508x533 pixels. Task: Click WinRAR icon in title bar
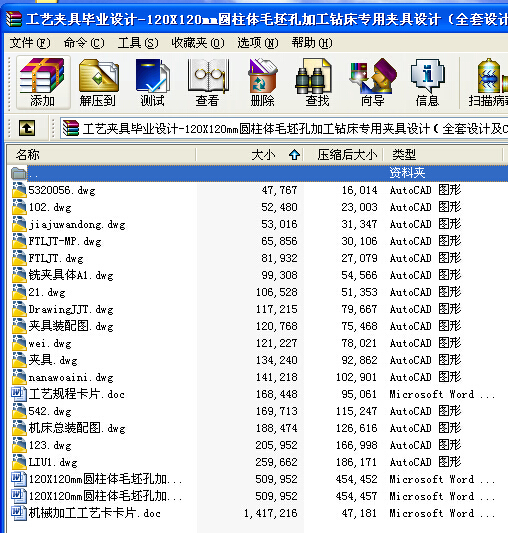tap(14, 19)
